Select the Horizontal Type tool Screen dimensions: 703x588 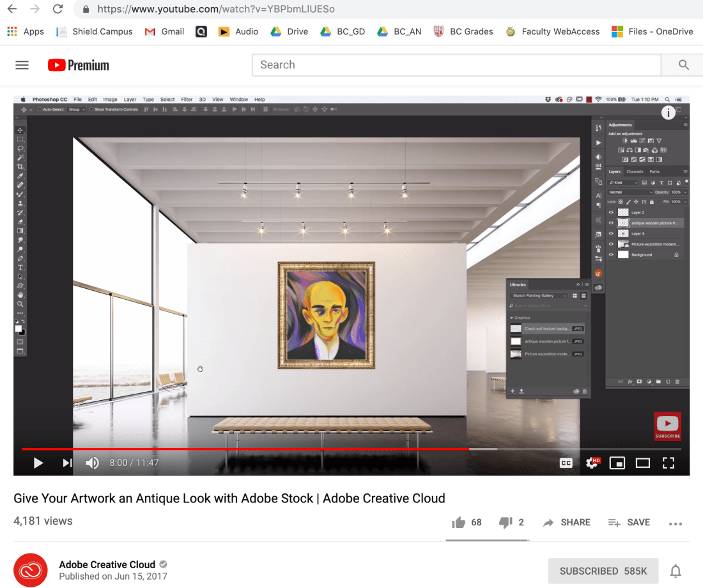[20, 267]
